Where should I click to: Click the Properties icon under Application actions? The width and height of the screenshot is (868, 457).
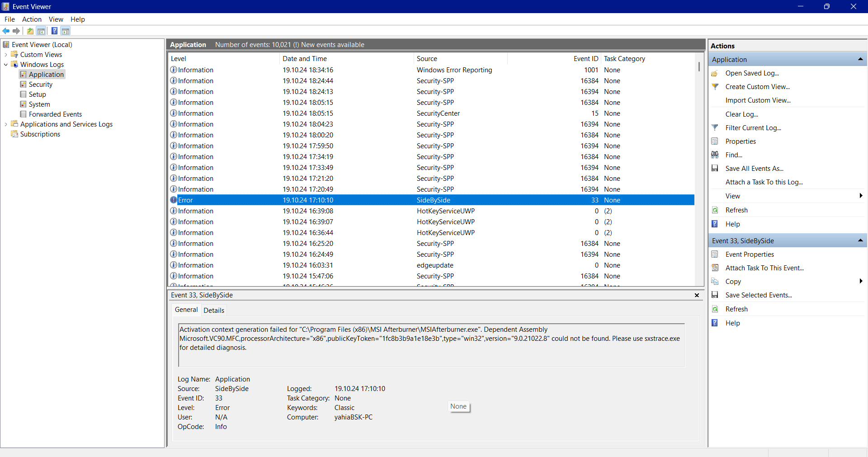pyautogui.click(x=715, y=141)
